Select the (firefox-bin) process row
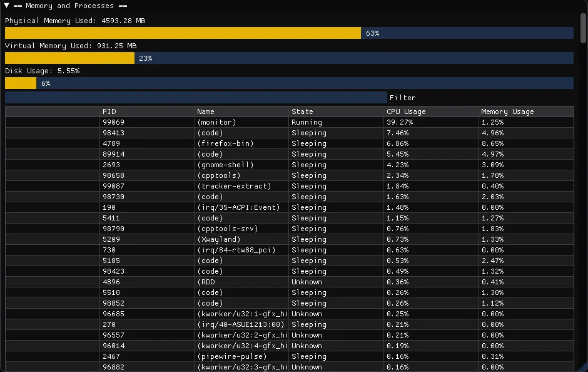The height and width of the screenshot is (372, 588). click(x=289, y=143)
